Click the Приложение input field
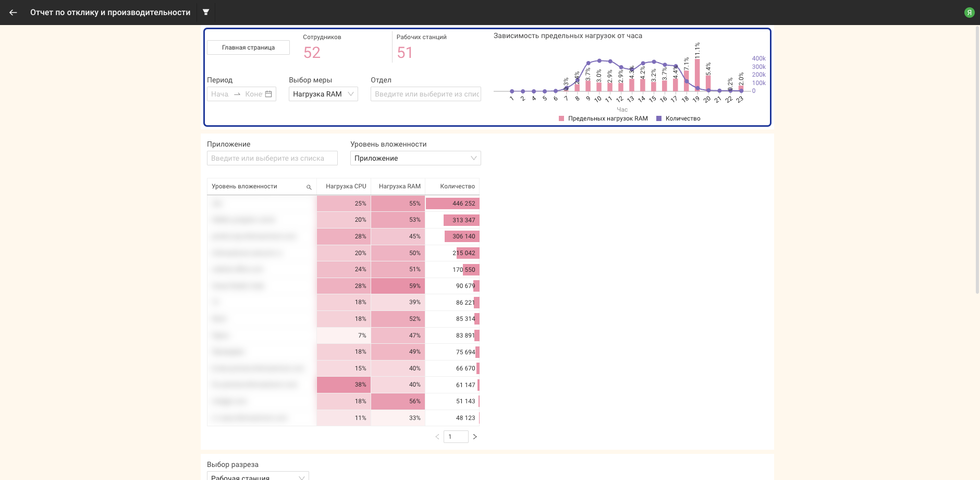This screenshot has width=980, height=480. 272,158
